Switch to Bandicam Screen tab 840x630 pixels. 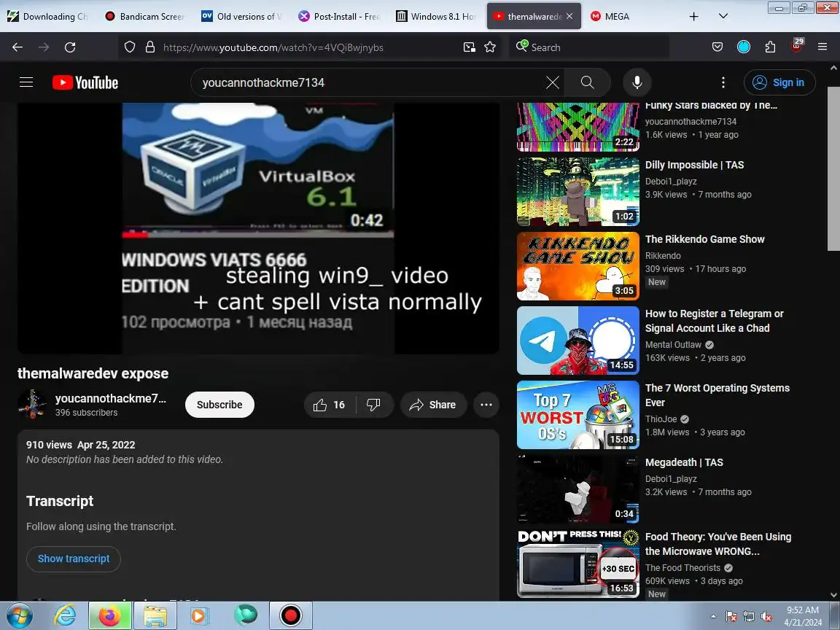coord(144,16)
